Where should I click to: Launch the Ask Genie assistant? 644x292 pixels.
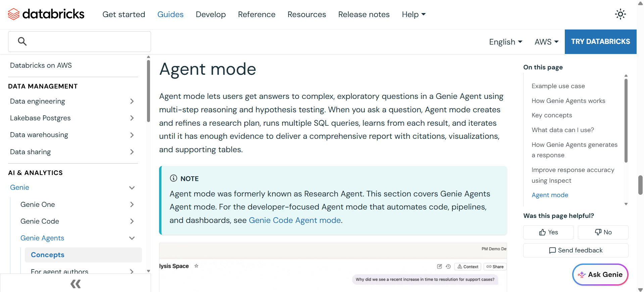click(600, 275)
